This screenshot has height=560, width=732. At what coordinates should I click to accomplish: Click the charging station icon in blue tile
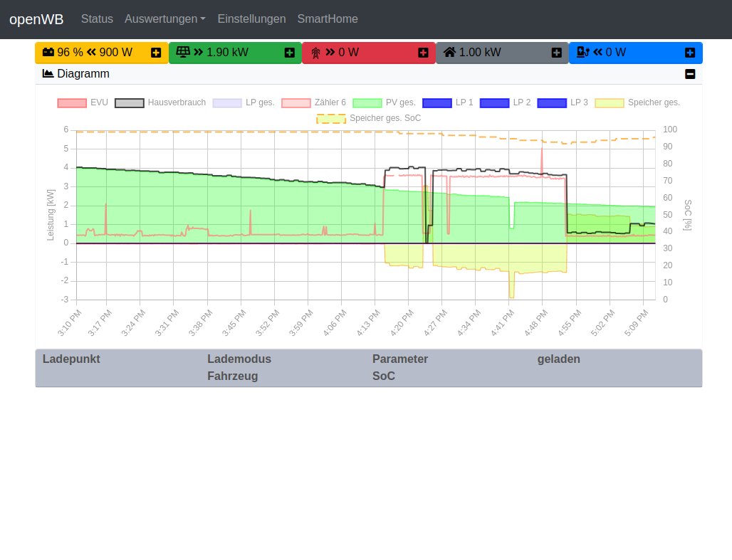coord(582,53)
